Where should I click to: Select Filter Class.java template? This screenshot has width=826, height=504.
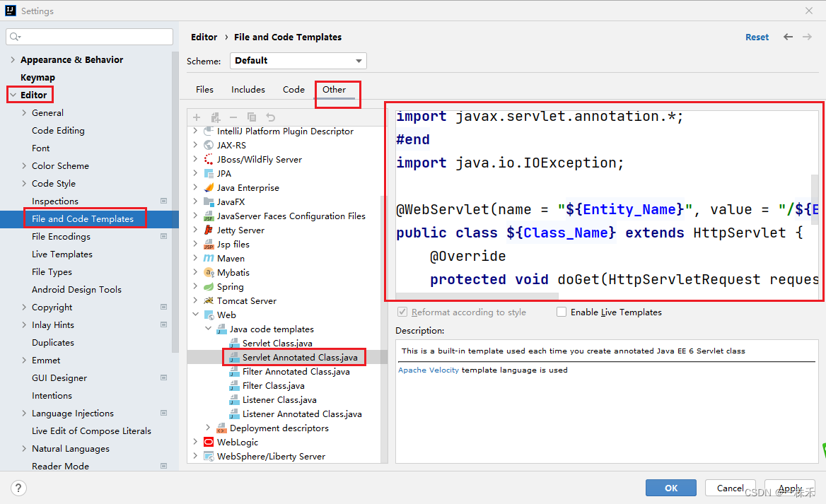pos(274,385)
